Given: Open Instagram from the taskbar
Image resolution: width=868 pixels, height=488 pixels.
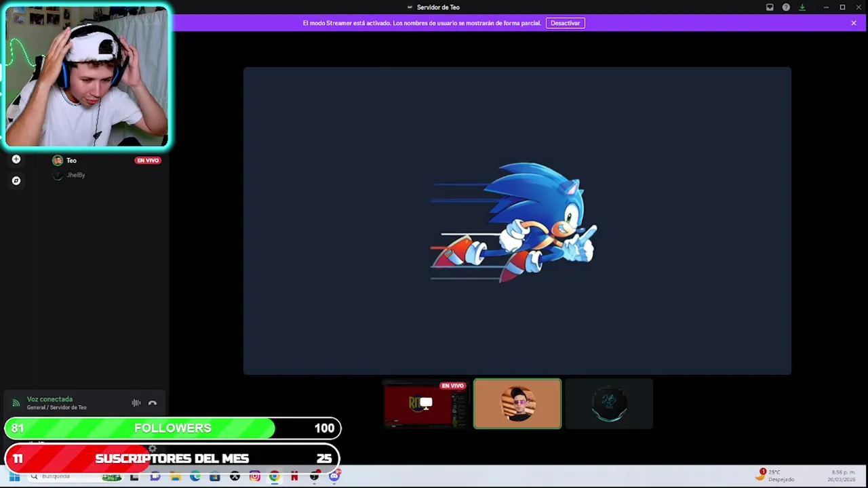Looking at the screenshot, I should click(254, 476).
